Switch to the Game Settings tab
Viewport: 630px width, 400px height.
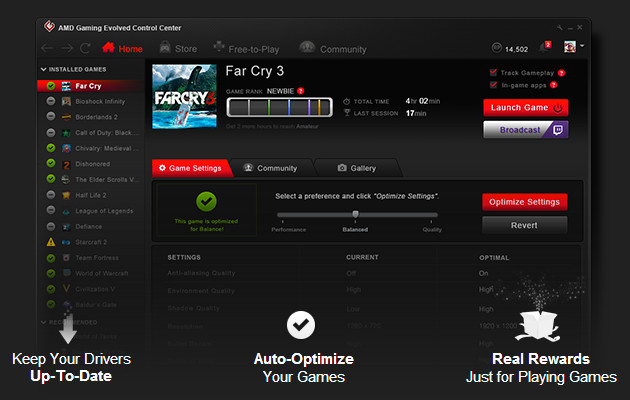pos(191,168)
